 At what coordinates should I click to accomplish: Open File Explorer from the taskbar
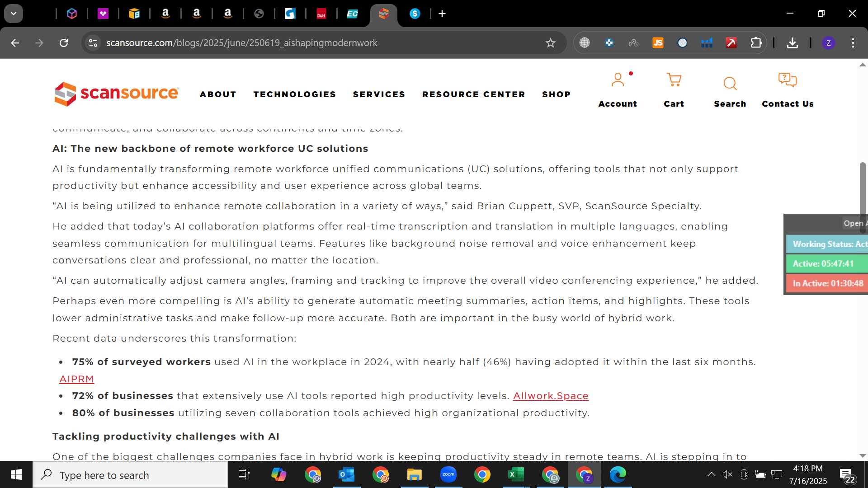pos(414,474)
